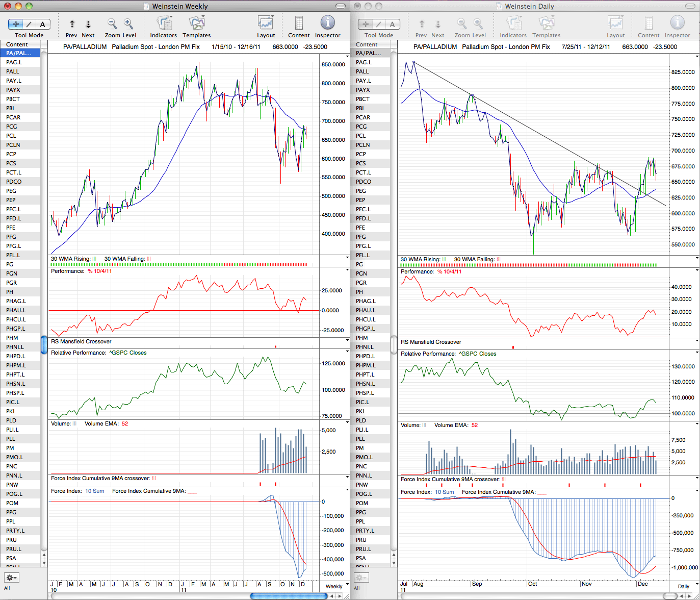
Task: Open the gear action menu below the watchlist
Action: tap(11, 578)
